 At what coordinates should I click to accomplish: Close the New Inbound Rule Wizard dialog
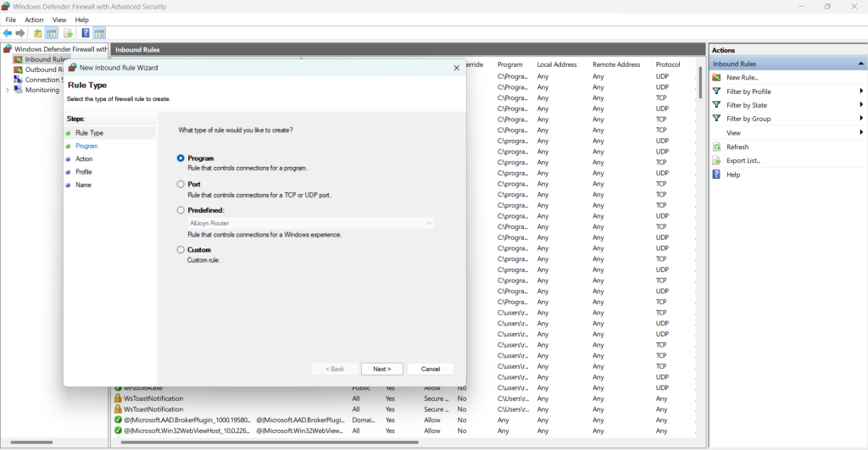[x=456, y=68]
